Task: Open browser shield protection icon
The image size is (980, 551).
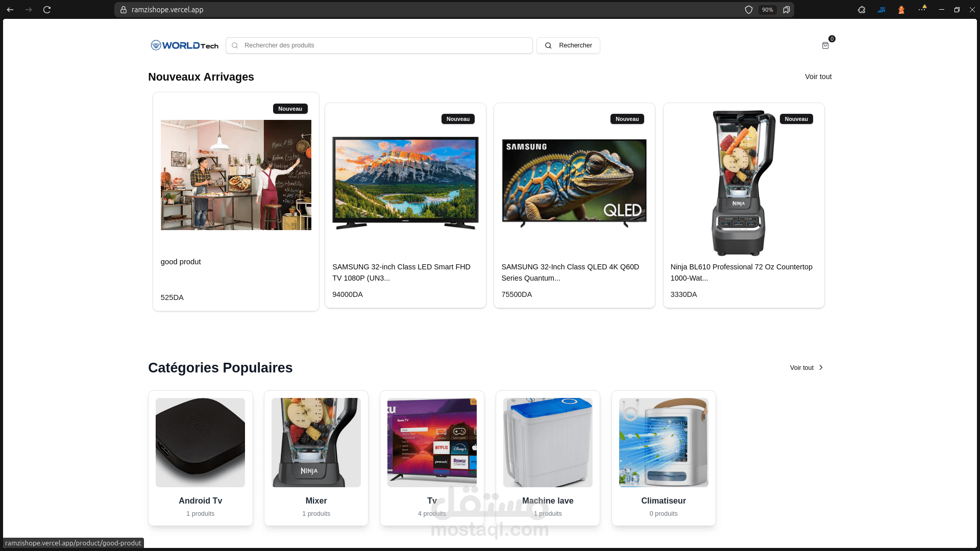Action: coord(749,10)
